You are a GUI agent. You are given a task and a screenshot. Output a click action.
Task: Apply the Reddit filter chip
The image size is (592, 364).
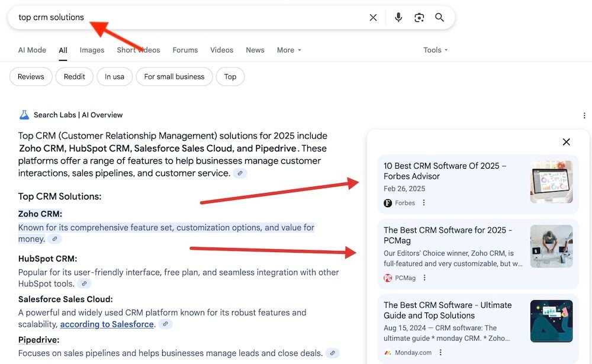75,77
